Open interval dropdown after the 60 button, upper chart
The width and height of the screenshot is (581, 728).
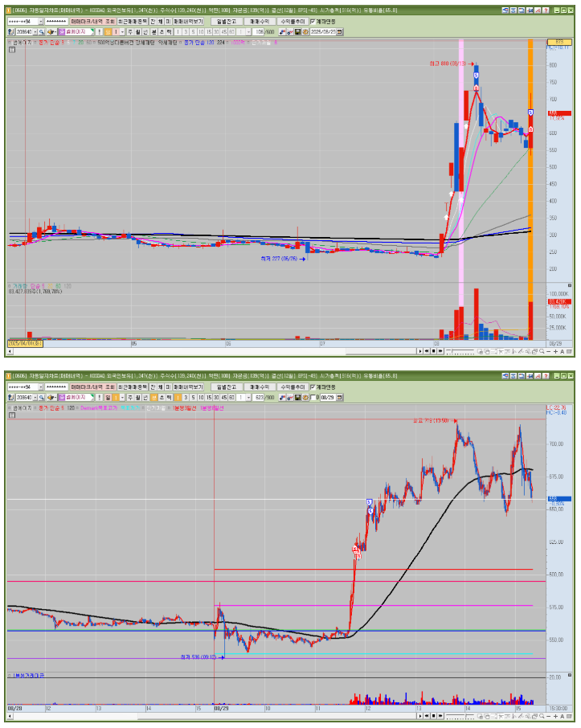[x=248, y=32]
